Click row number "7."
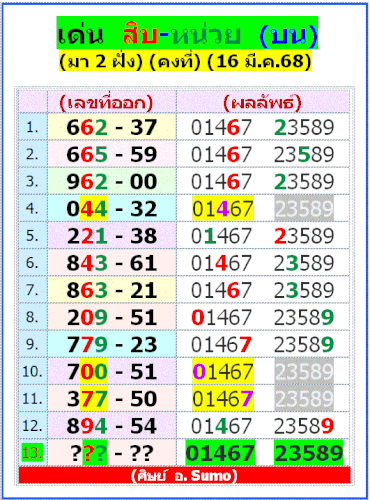This screenshot has width=370, height=500. click(33, 290)
